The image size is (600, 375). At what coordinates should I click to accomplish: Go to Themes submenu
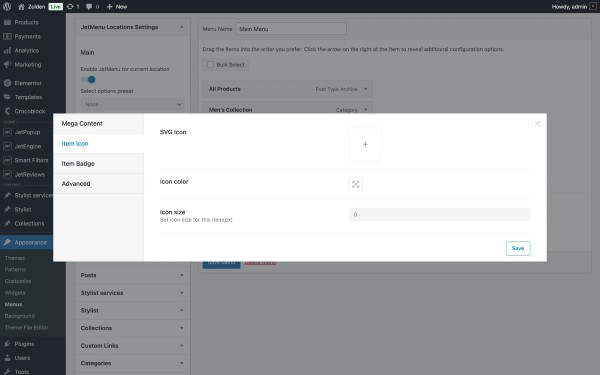(15, 258)
